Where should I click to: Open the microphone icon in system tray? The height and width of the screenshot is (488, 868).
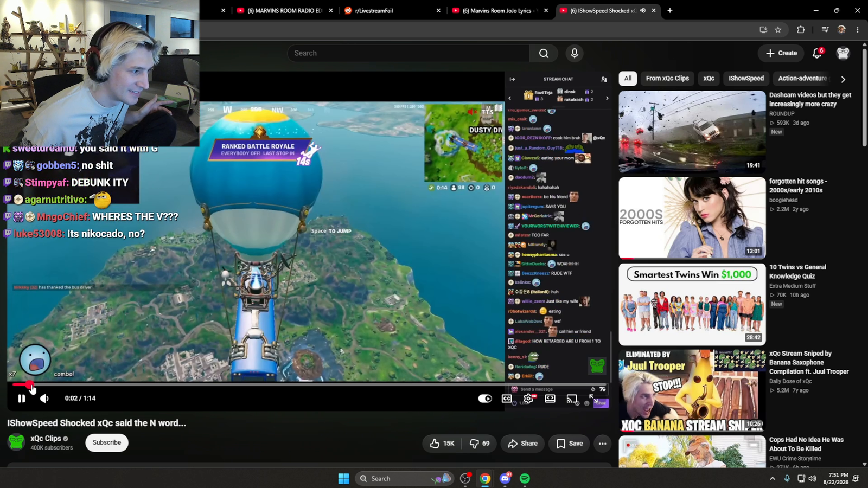coord(787,478)
